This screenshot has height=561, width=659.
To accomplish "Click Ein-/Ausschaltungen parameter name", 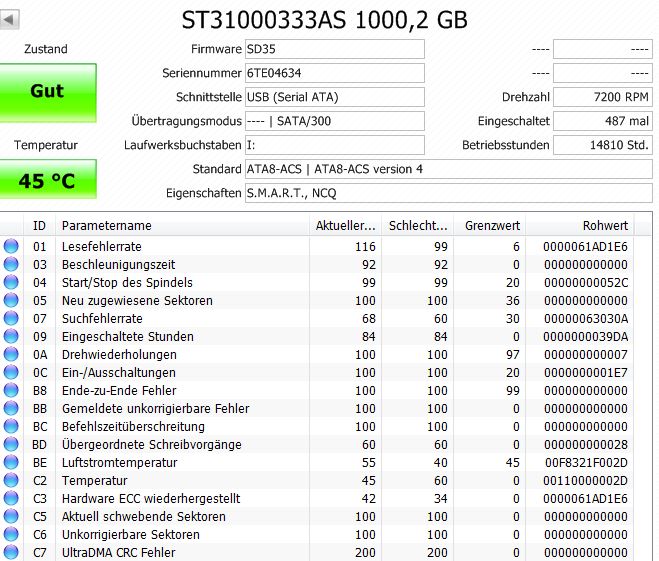I will click(119, 372).
